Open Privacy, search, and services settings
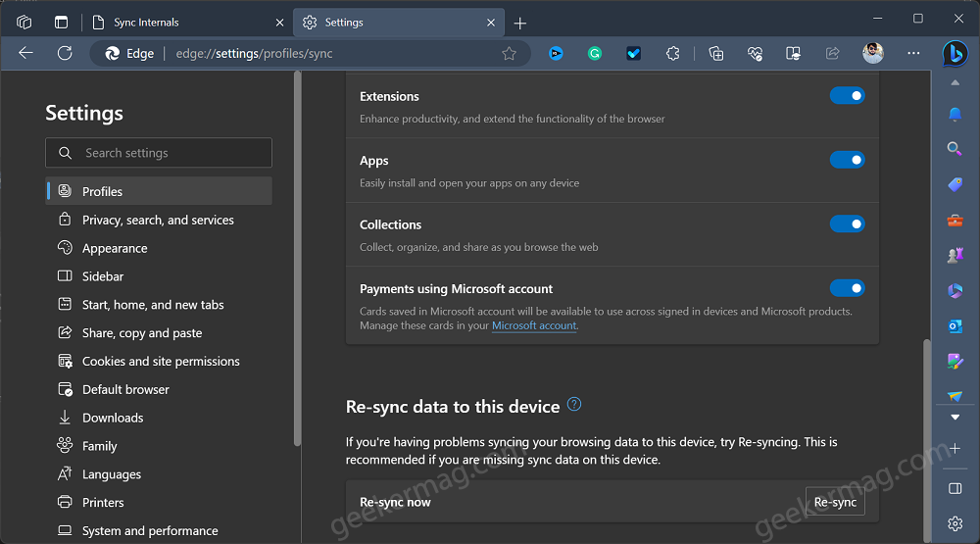 coord(159,220)
